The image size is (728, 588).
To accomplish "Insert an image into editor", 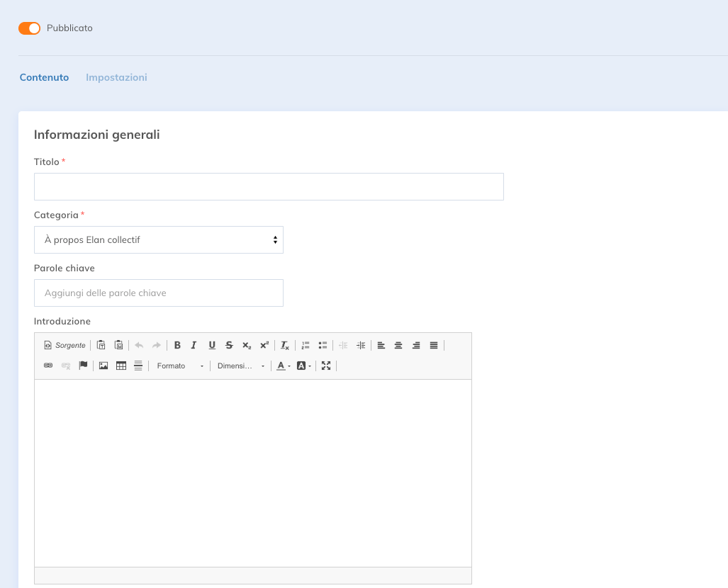I will (x=103, y=366).
